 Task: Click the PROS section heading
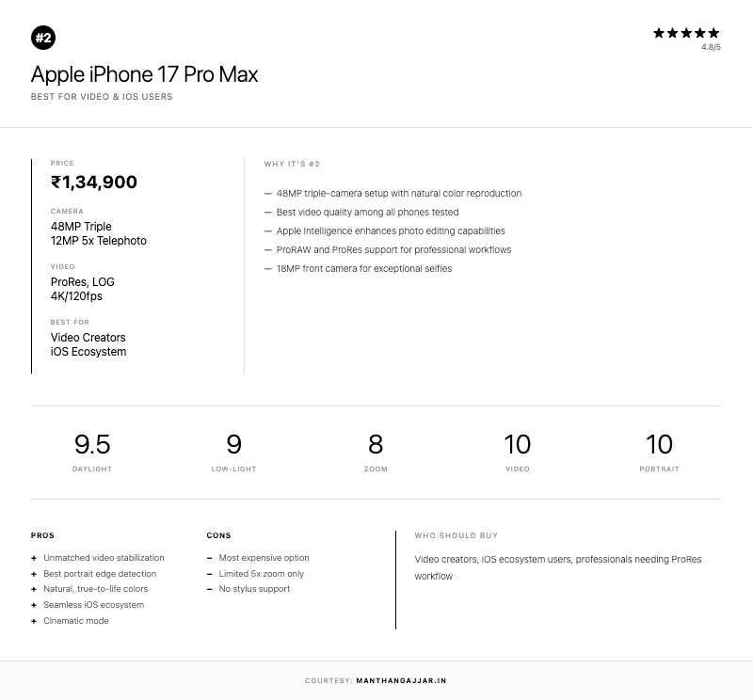42,535
